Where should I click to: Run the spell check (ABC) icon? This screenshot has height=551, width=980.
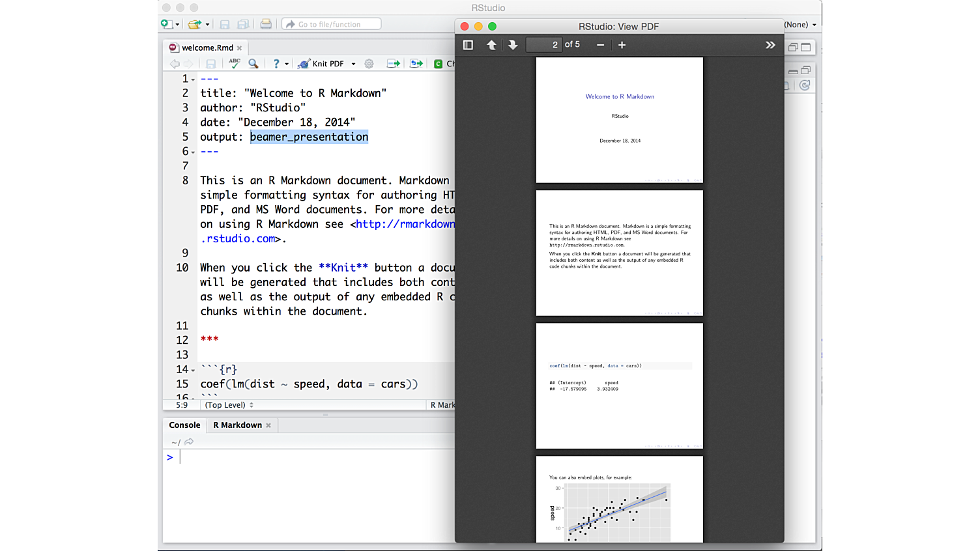(x=235, y=63)
